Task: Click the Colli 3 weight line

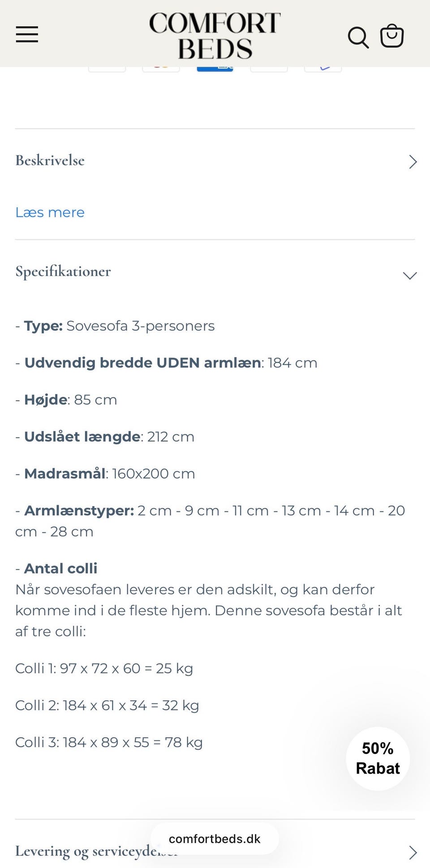Action: click(109, 742)
